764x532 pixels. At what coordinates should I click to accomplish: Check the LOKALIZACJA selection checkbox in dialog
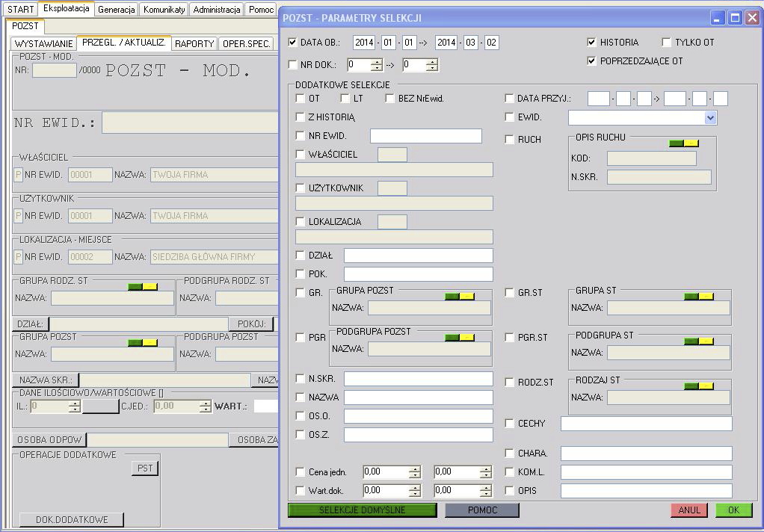tap(301, 222)
